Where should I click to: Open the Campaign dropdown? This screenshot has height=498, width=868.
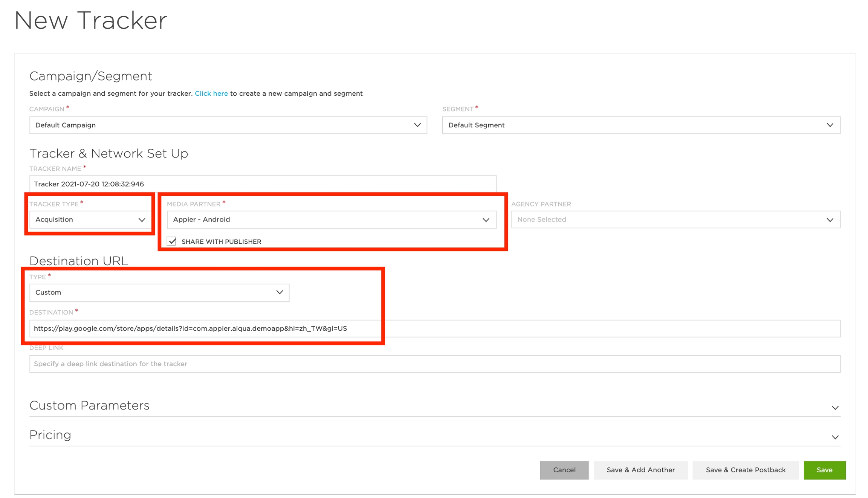pyautogui.click(x=228, y=125)
